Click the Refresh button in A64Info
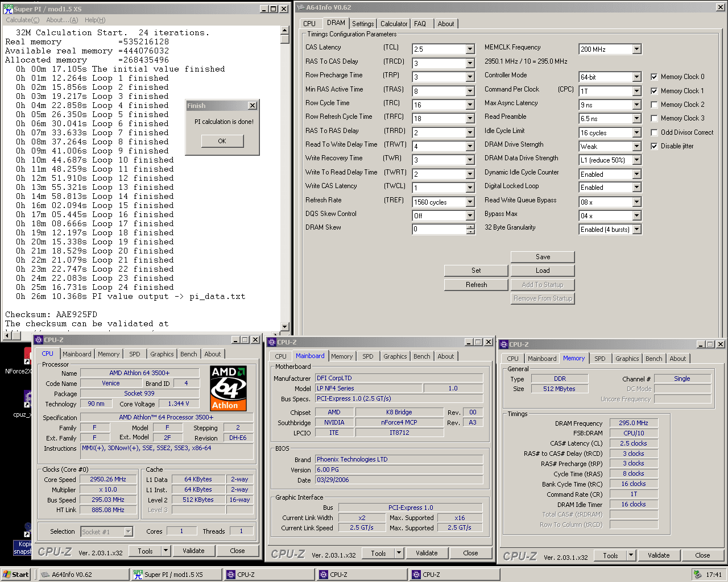 (476, 285)
